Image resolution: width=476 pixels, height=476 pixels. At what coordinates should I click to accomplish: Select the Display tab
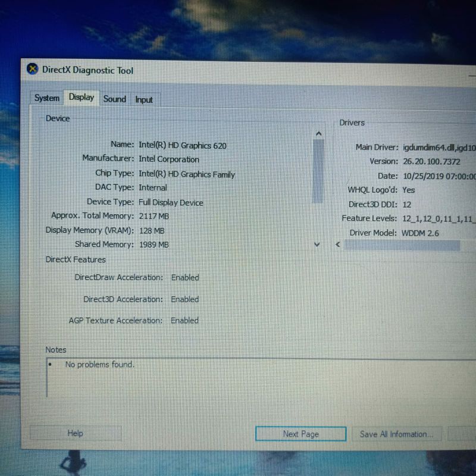tap(82, 97)
